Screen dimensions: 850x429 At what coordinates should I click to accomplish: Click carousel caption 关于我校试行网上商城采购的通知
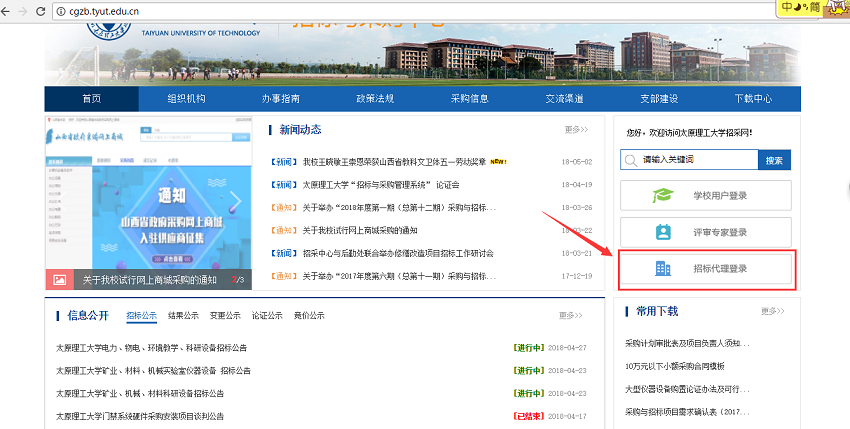[150, 280]
